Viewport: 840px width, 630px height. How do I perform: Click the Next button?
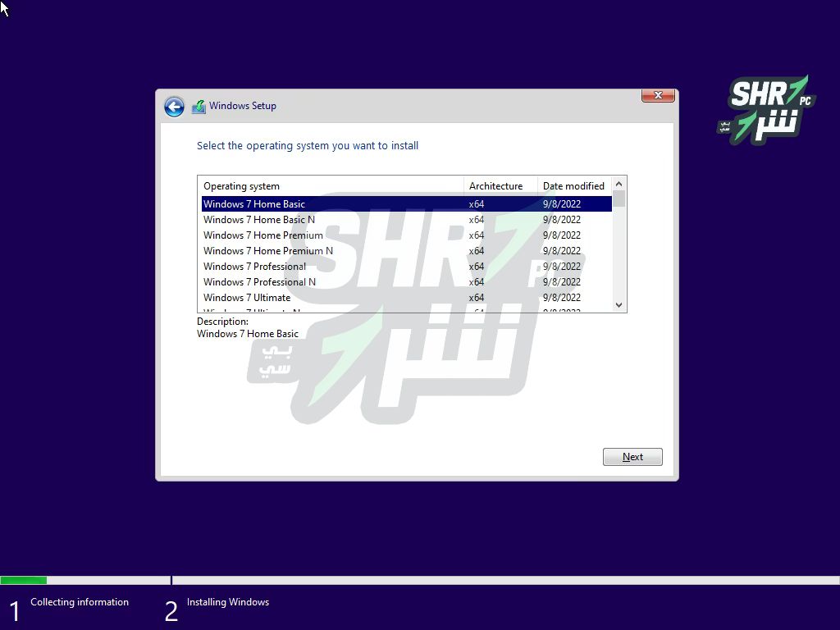[x=632, y=457]
